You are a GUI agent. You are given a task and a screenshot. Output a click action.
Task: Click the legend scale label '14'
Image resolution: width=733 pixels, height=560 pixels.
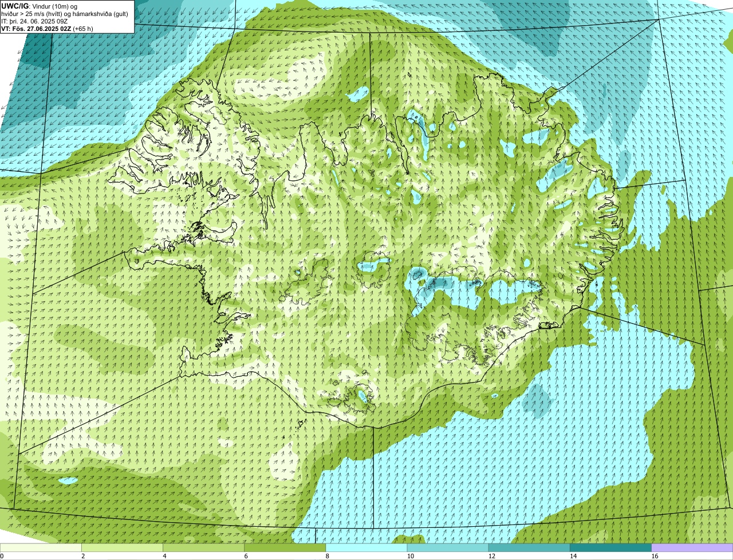(573, 556)
